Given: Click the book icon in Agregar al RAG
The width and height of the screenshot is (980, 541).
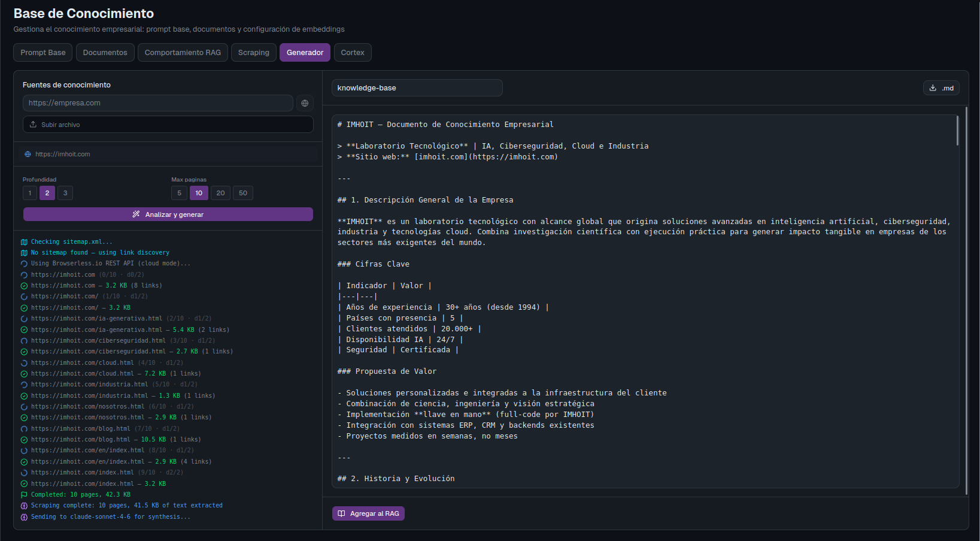Looking at the screenshot, I should point(341,513).
